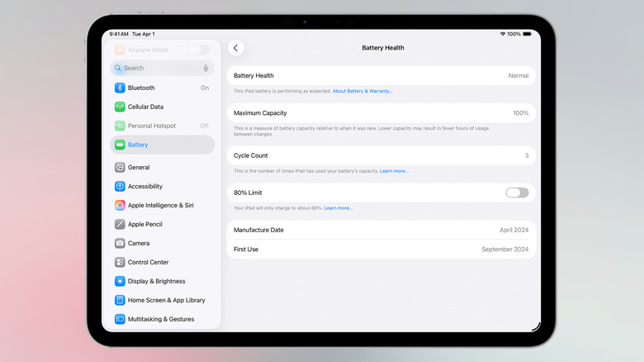Open Apple Intelligence & Siri settings
The width and height of the screenshot is (644, 362).
162,205
